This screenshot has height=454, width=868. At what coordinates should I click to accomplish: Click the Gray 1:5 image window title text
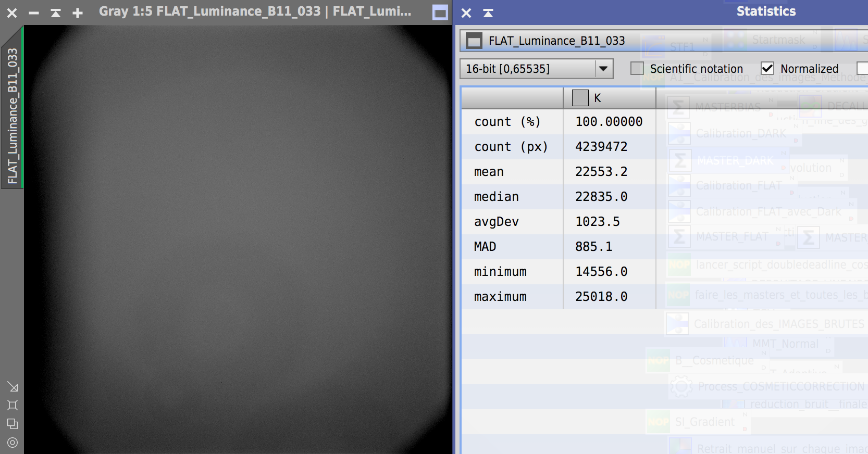click(255, 11)
